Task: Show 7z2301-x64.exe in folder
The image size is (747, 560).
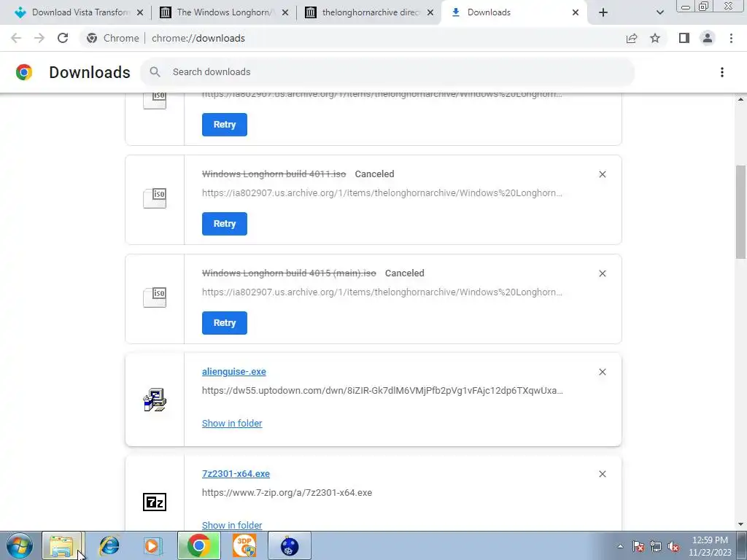Action: click(232, 525)
